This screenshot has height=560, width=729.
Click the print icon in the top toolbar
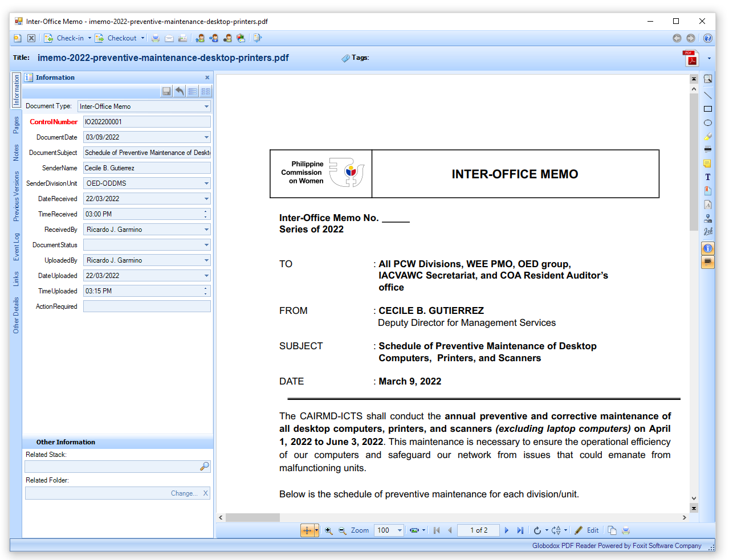(x=155, y=38)
